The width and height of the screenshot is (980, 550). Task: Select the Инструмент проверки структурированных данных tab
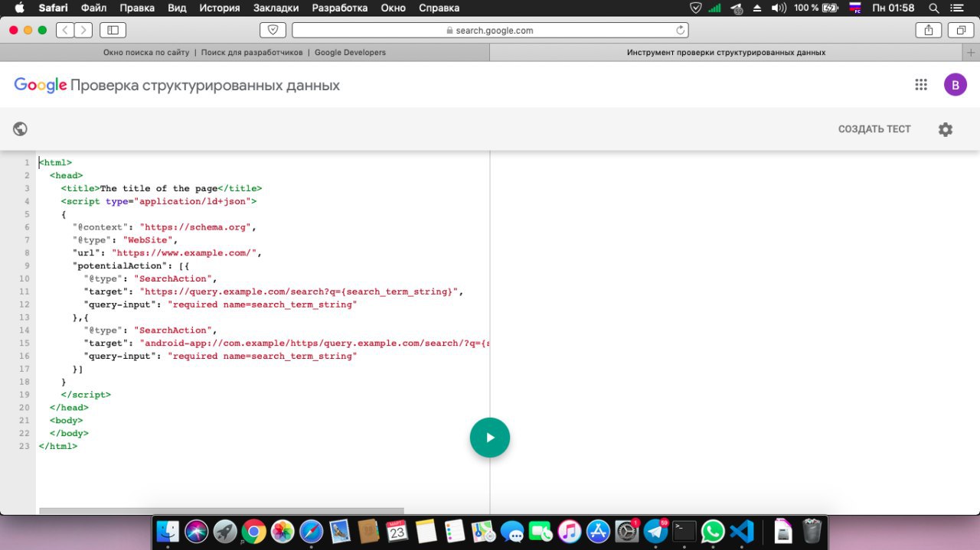point(726,52)
